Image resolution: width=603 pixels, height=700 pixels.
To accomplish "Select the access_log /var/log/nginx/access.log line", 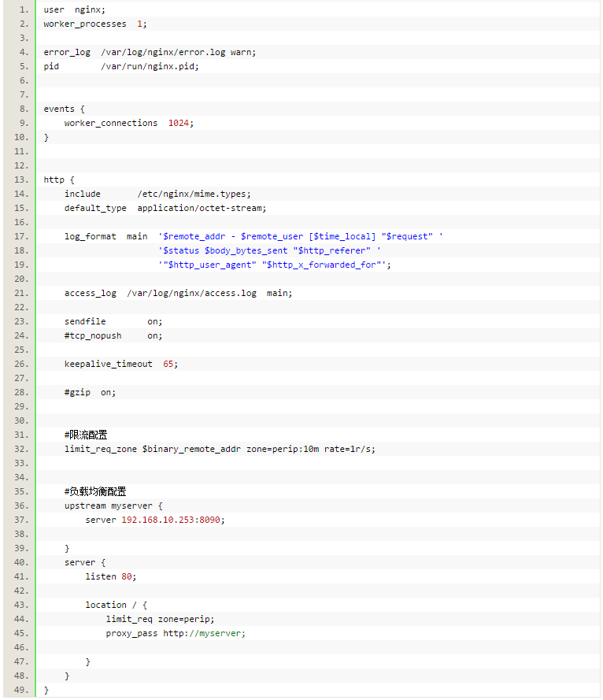I will click(x=178, y=293).
